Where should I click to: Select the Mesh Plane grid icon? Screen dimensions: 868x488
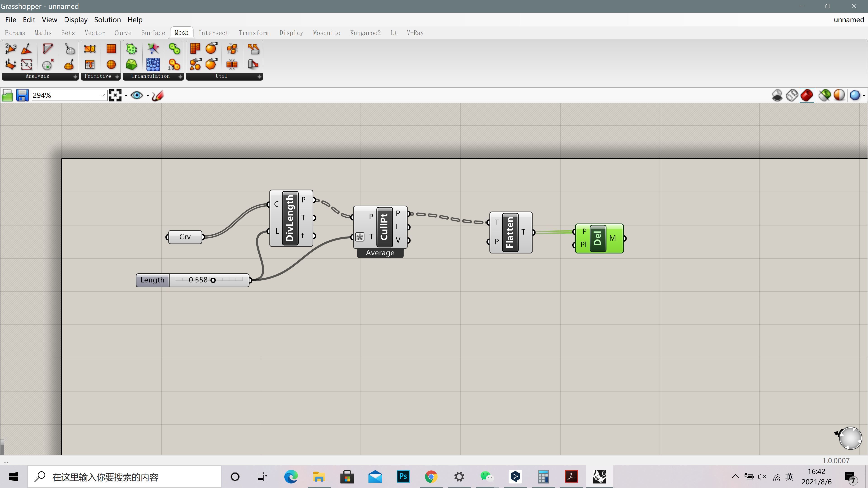click(111, 49)
